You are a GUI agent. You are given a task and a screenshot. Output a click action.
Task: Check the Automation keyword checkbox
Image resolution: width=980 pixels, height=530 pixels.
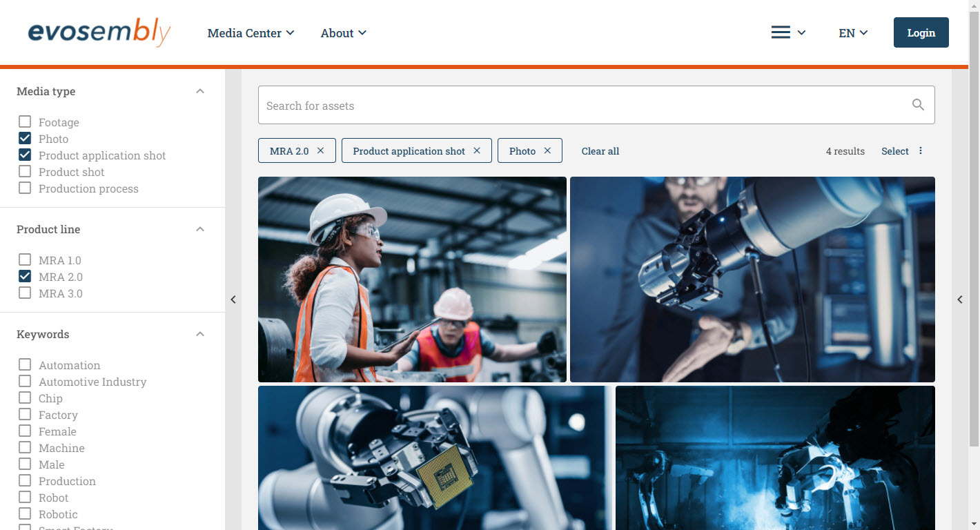click(25, 365)
